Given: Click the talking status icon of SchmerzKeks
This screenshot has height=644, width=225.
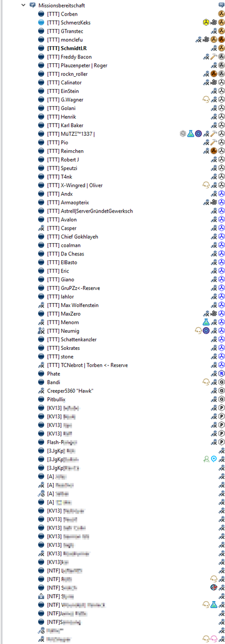Looking at the screenshot, I should pyautogui.click(x=41, y=23).
